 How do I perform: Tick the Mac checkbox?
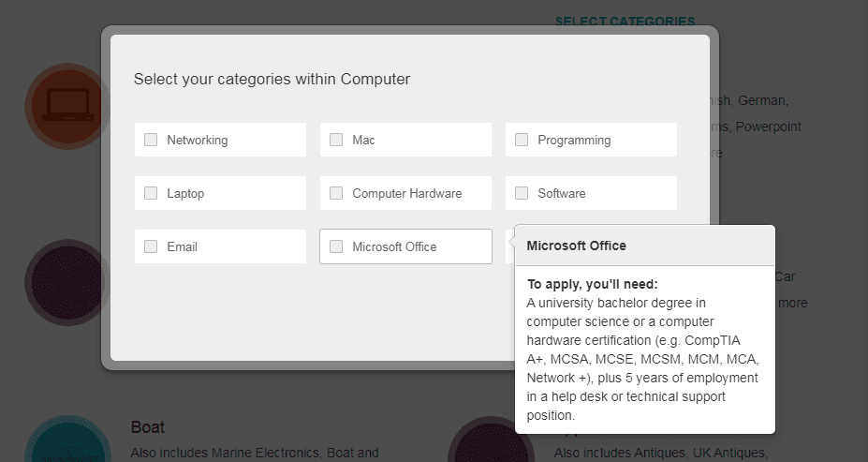[x=336, y=140]
